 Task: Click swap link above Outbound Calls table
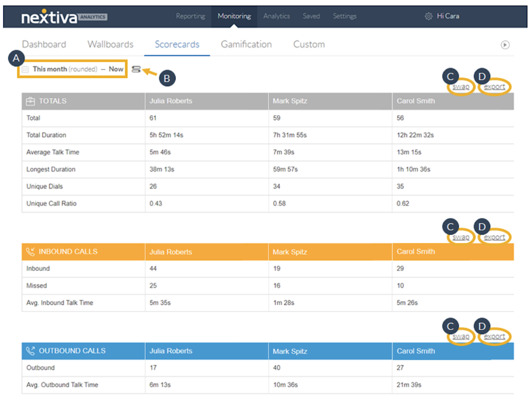pos(461,337)
